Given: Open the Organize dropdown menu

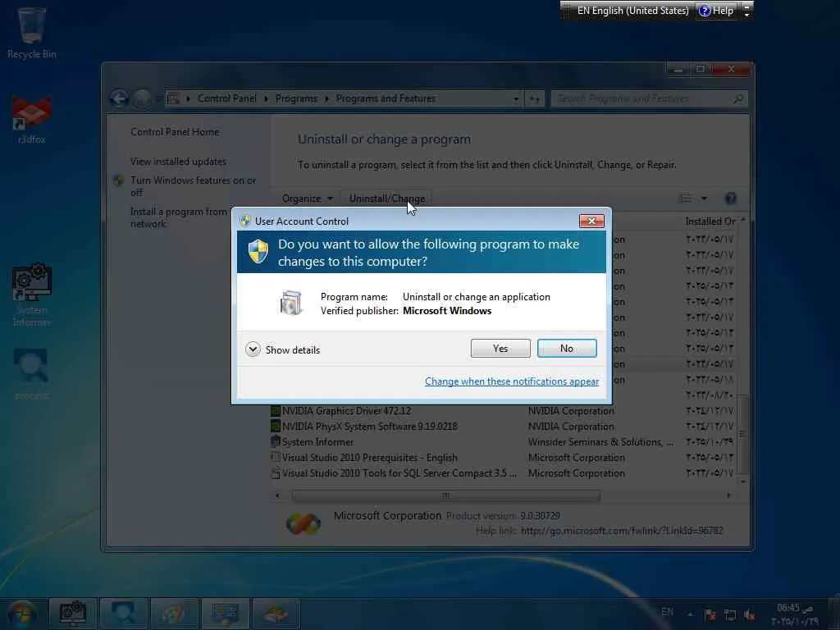Looking at the screenshot, I should 307,199.
